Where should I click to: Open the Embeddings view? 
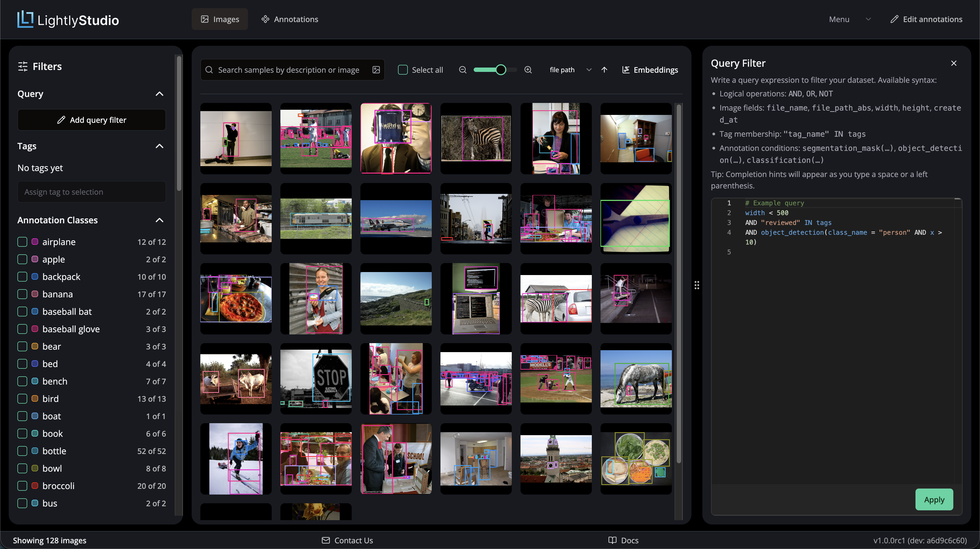650,70
